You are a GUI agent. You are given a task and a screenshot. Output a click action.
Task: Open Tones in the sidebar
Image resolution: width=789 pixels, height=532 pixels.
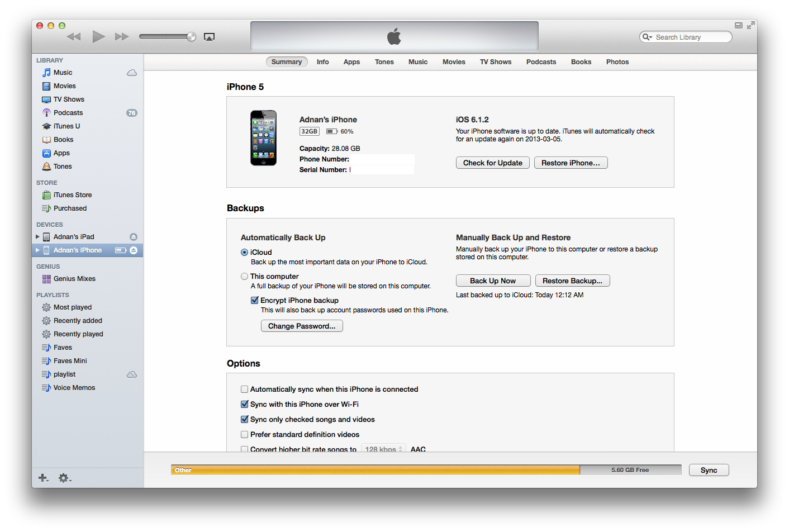pyautogui.click(x=63, y=167)
